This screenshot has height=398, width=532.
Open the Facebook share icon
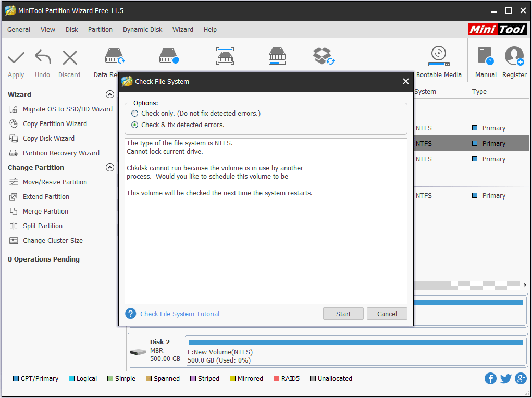pyautogui.click(x=490, y=378)
